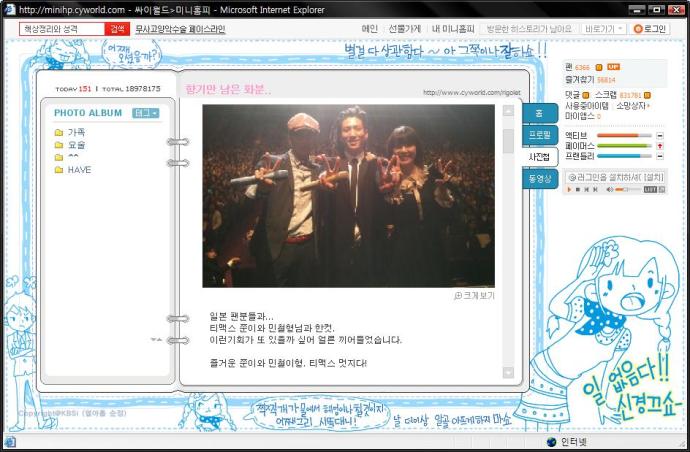Open the 마이앱스 link
Viewport: 690px width, 452px height.
pos(580,116)
